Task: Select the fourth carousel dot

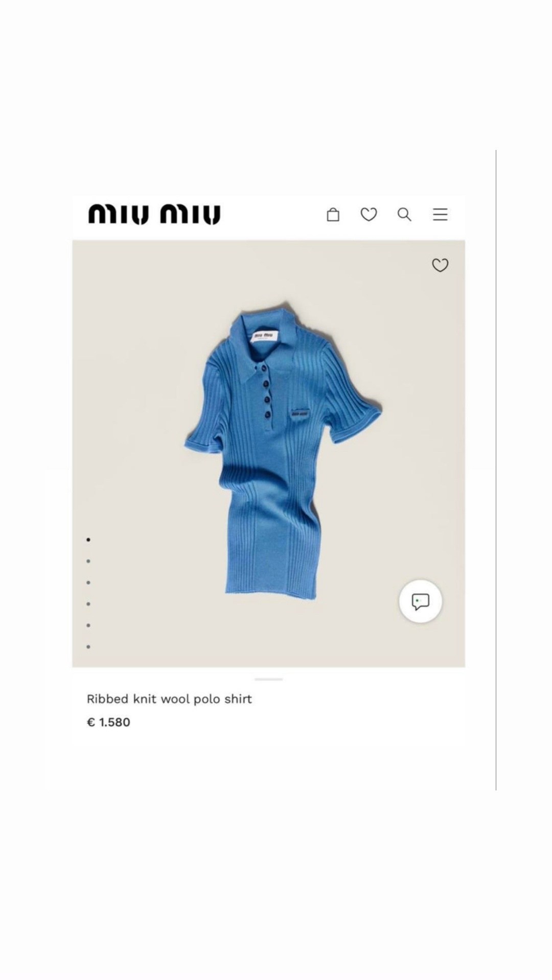Action: tap(88, 604)
